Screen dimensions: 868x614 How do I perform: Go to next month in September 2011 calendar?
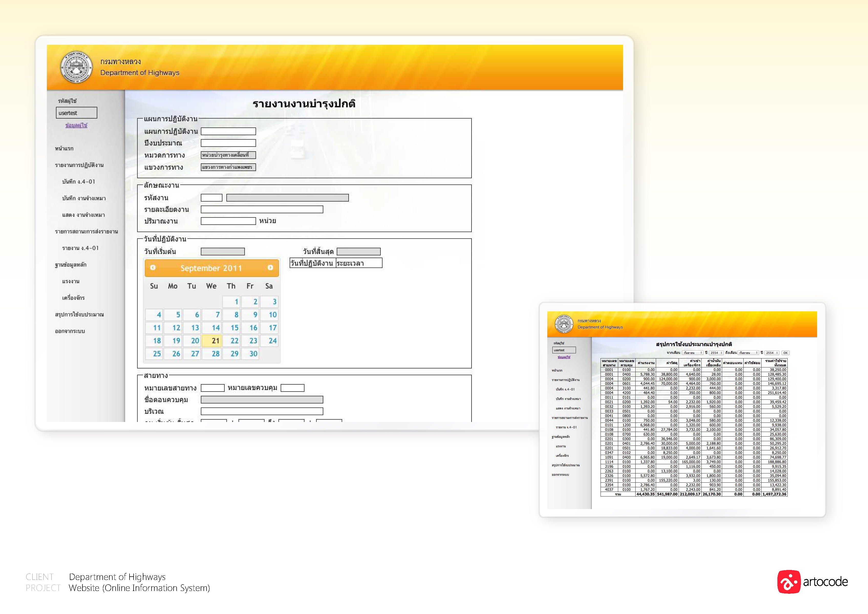pyautogui.click(x=270, y=268)
